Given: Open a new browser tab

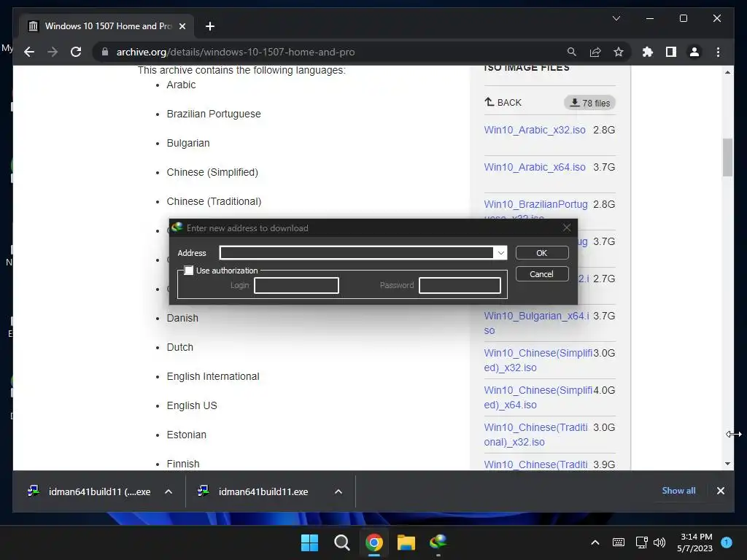Looking at the screenshot, I should click(x=210, y=26).
